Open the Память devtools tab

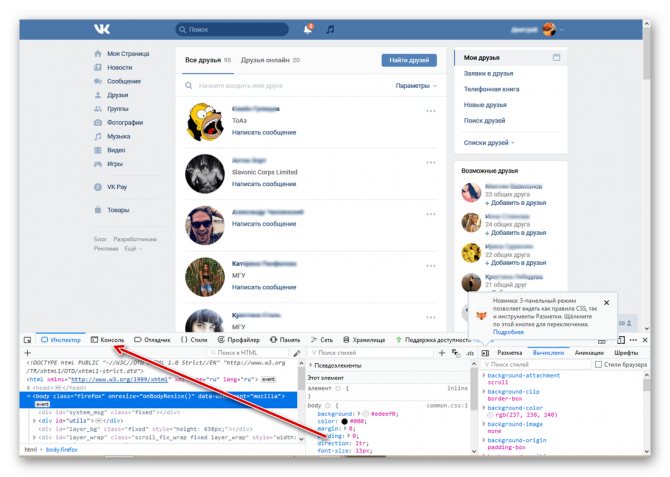pyautogui.click(x=285, y=340)
